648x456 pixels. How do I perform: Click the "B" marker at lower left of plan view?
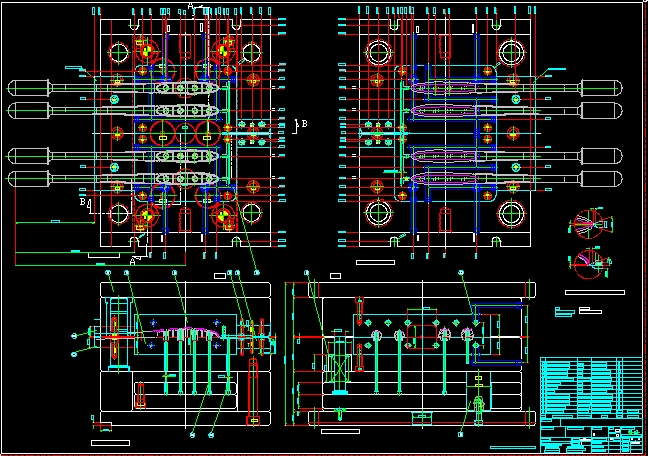click(82, 201)
